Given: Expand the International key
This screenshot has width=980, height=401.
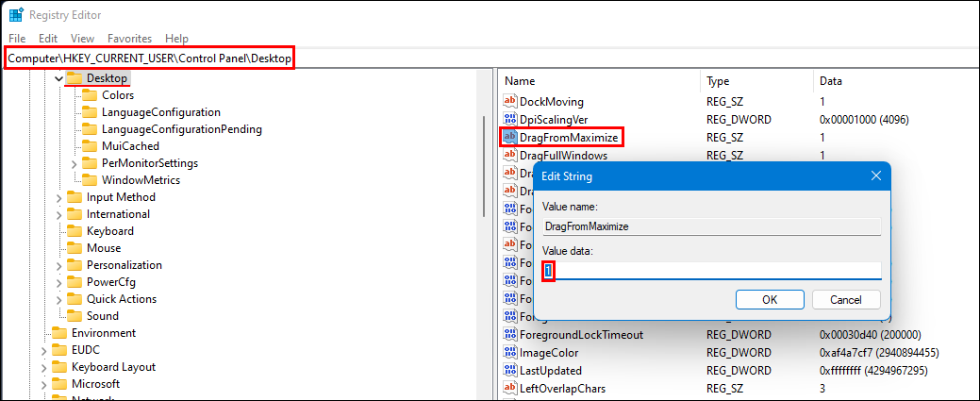Looking at the screenshot, I should pyautogui.click(x=59, y=214).
